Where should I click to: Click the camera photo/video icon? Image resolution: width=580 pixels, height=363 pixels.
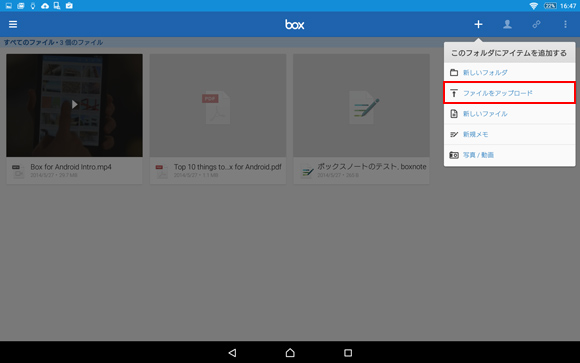click(454, 155)
